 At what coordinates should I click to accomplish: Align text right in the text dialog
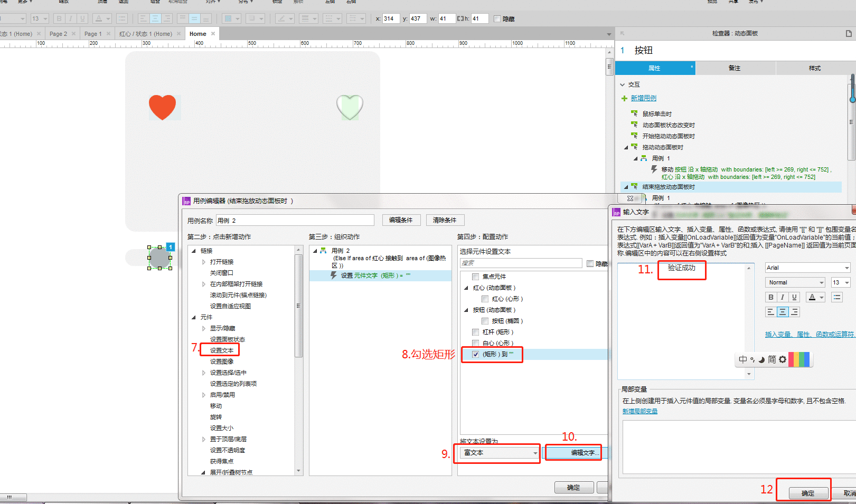[x=794, y=312]
